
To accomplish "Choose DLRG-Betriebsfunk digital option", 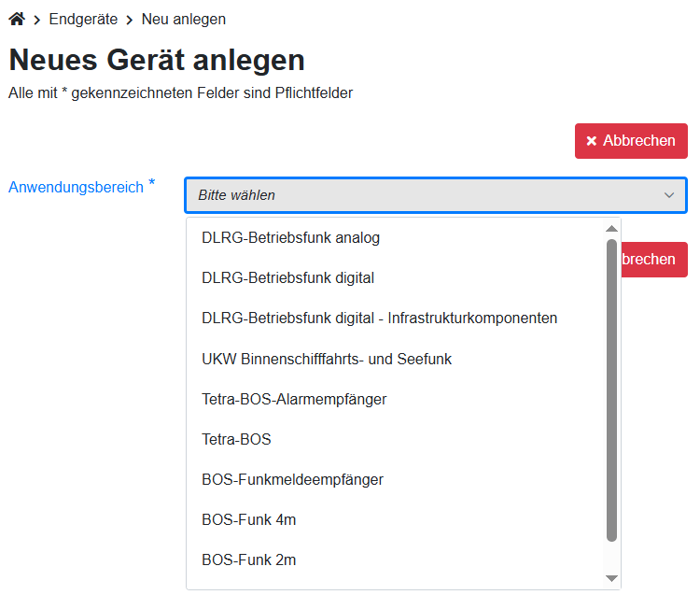I will [396, 278].
